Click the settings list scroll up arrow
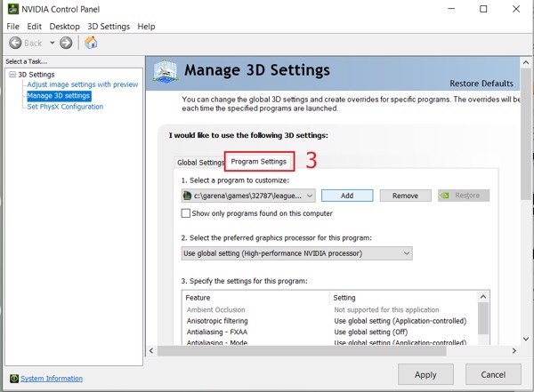This screenshot has height=392, width=534. tap(483, 297)
